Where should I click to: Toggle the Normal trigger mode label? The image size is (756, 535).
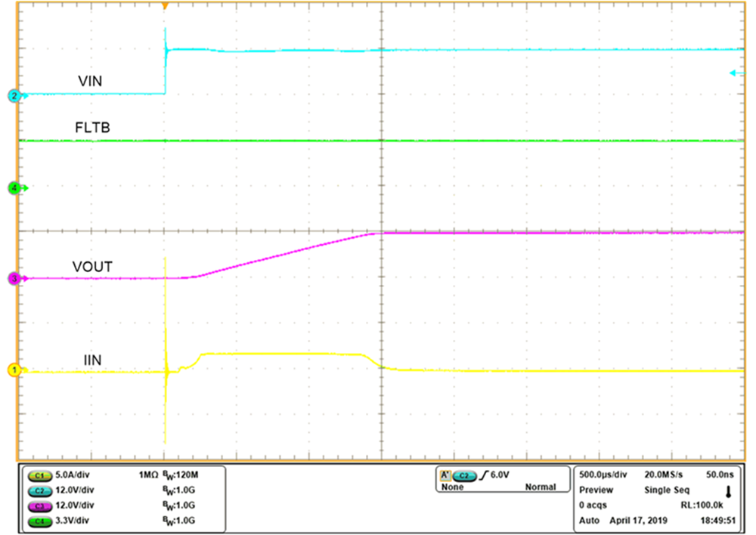[x=541, y=488]
